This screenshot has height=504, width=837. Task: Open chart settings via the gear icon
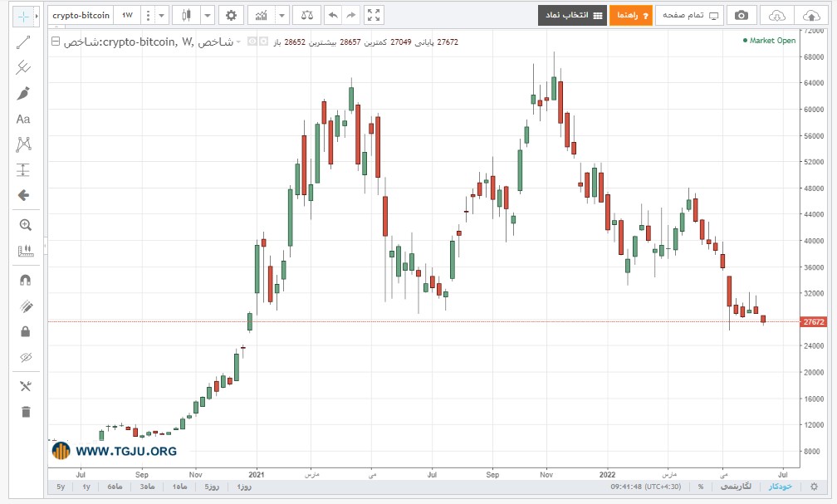231,16
